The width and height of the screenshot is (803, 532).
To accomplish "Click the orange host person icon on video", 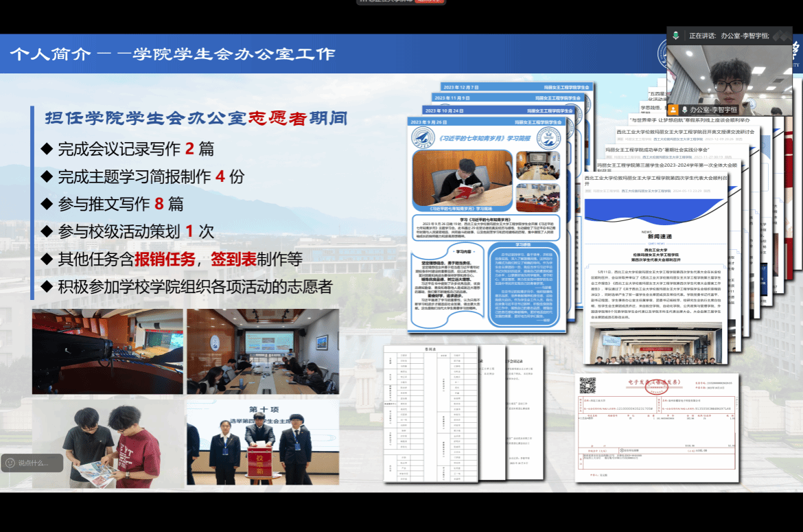I will [x=673, y=109].
